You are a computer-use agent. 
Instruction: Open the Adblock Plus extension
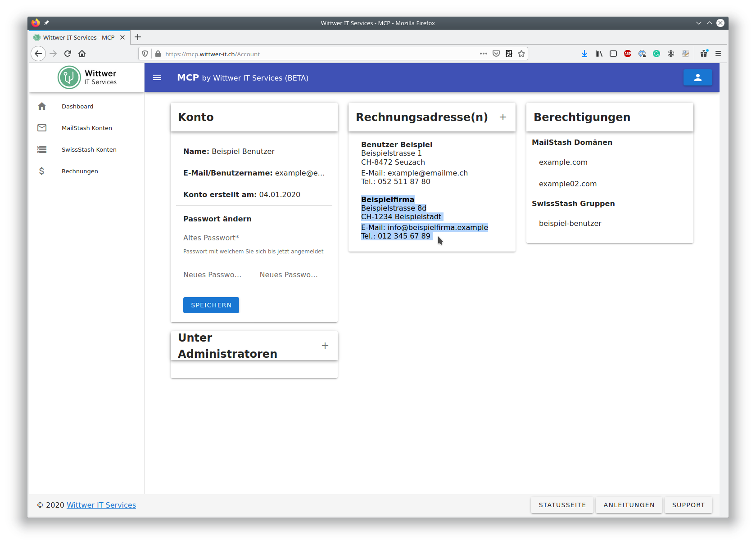pyautogui.click(x=628, y=54)
